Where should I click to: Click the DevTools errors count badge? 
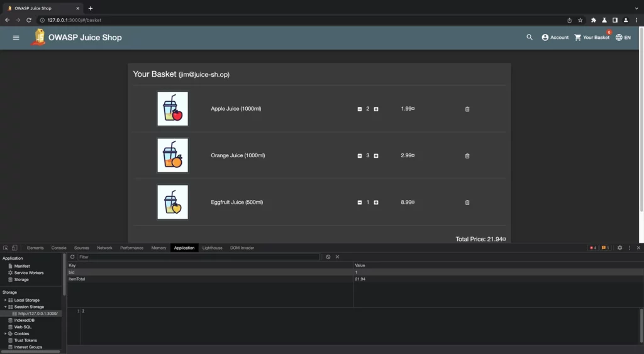[x=593, y=248]
